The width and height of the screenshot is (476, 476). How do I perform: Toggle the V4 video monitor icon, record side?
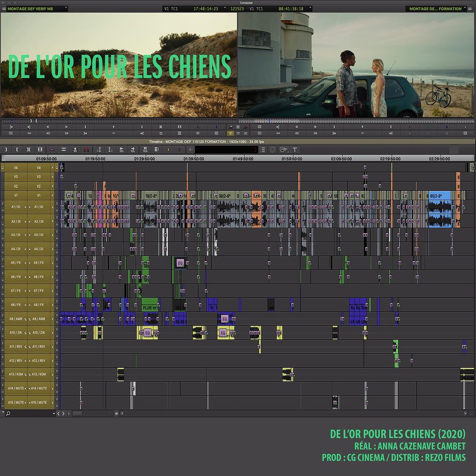click(x=56, y=167)
